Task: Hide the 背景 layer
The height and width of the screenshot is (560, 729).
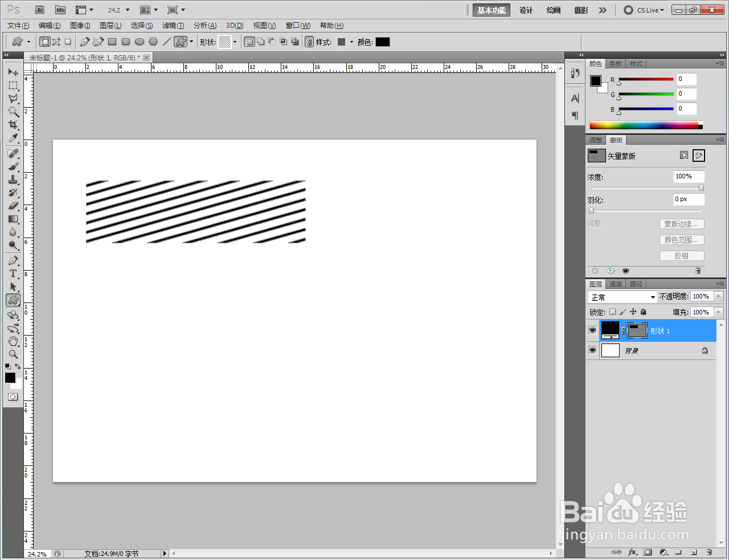Action: [593, 350]
